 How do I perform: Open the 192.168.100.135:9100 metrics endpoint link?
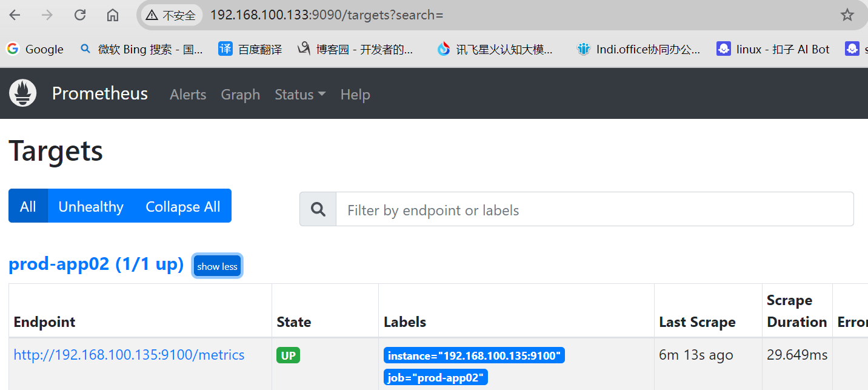pyautogui.click(x=129, y=355)
